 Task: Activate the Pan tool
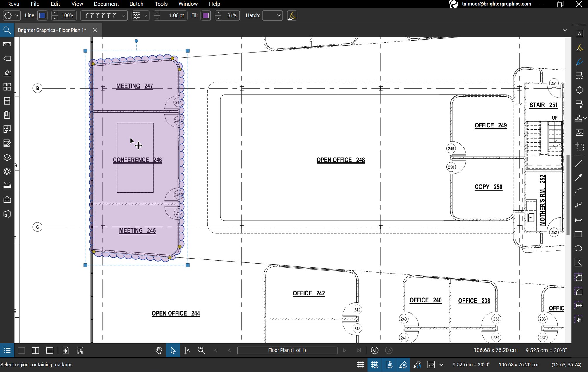(x=159, y=350)
